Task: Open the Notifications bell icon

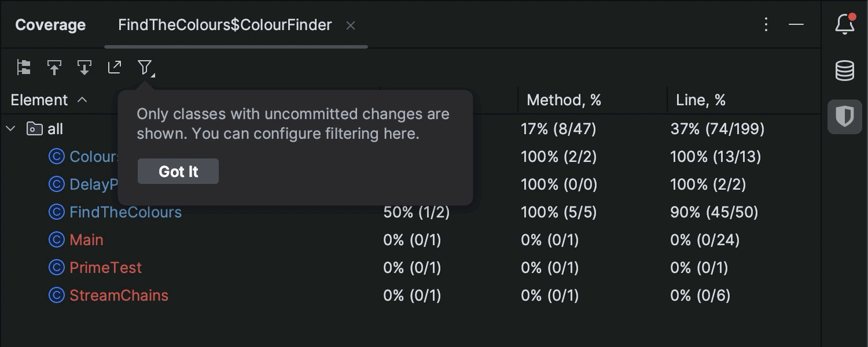Action: pyautogui.click(x=845, y=24)
